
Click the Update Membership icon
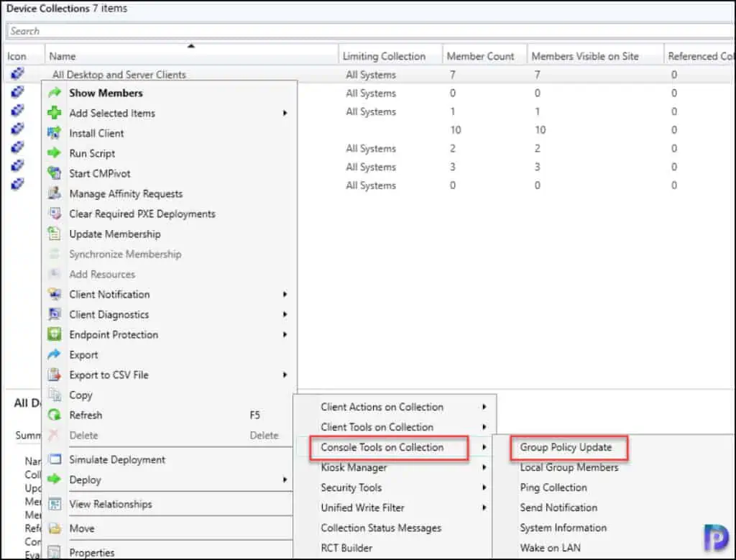click(55, 234)
